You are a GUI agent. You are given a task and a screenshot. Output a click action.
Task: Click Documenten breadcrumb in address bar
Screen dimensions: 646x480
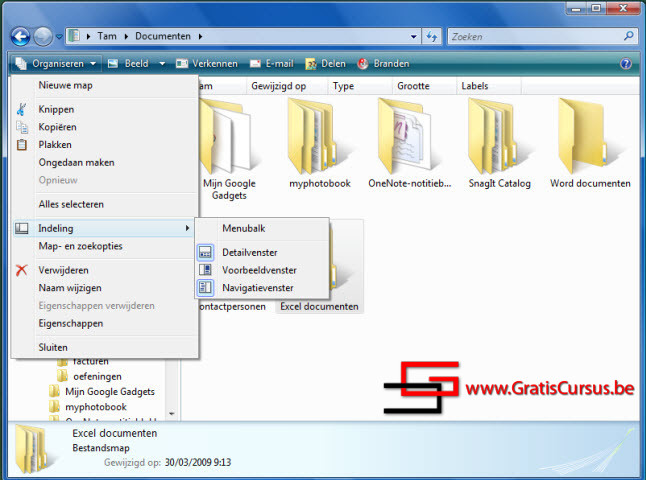163,36
